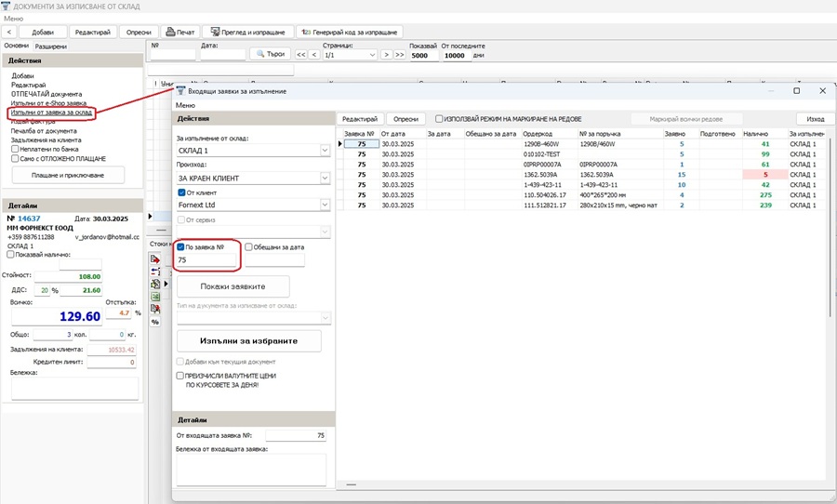Enable ПРЕИЗЧИСЛИ ВАЛУТНИТЕ ЦЕНИ checkbox
This screenshot has height=504, width=837.
click(x=180, y=376)
